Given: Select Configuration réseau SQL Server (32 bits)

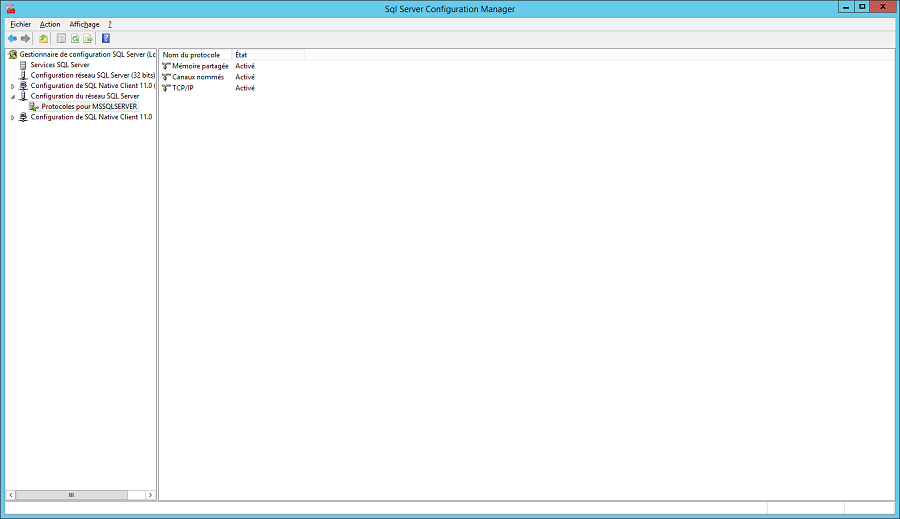Looking at the screenshot, I should coord(92,75).
